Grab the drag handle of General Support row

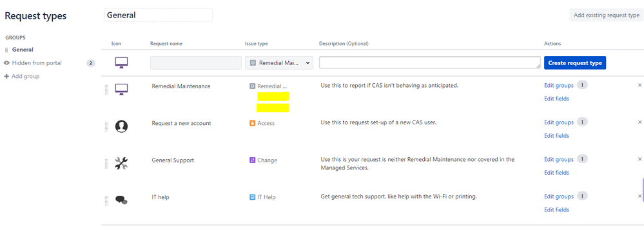click(107, 164)
